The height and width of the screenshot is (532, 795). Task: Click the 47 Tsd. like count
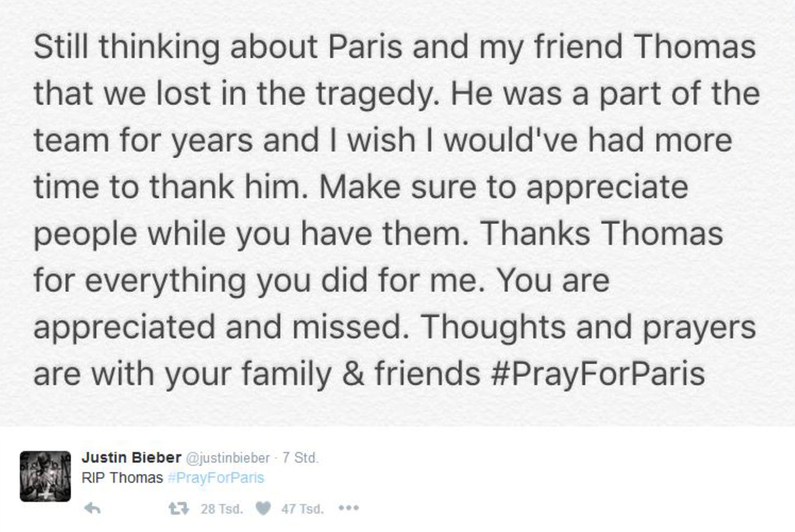[302, 509]
